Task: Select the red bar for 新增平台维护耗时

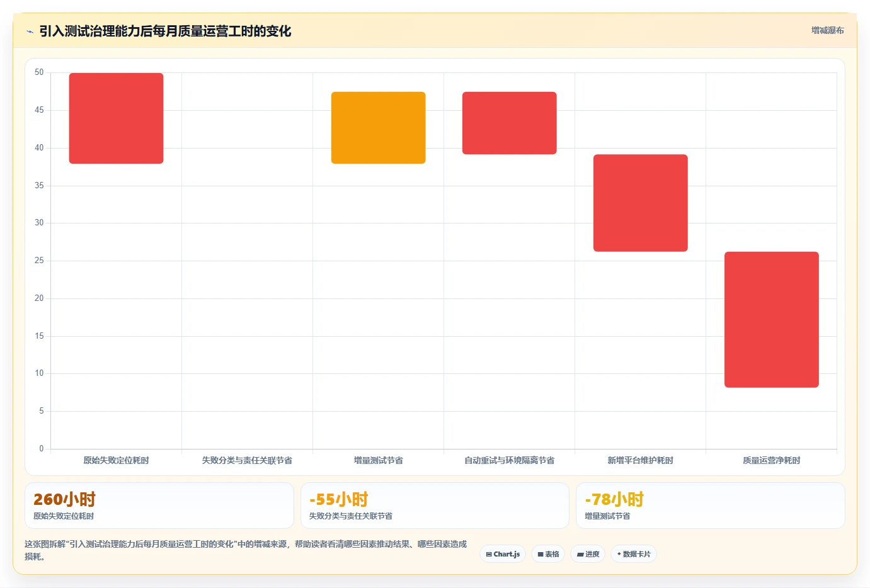Action: 640,203
